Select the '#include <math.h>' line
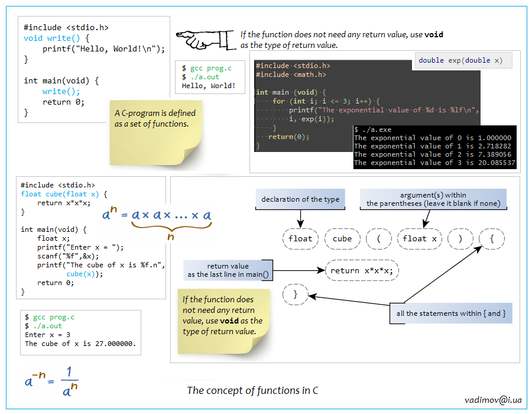Image resolution: width=532 pixels, height=414 pixels. 291,75
